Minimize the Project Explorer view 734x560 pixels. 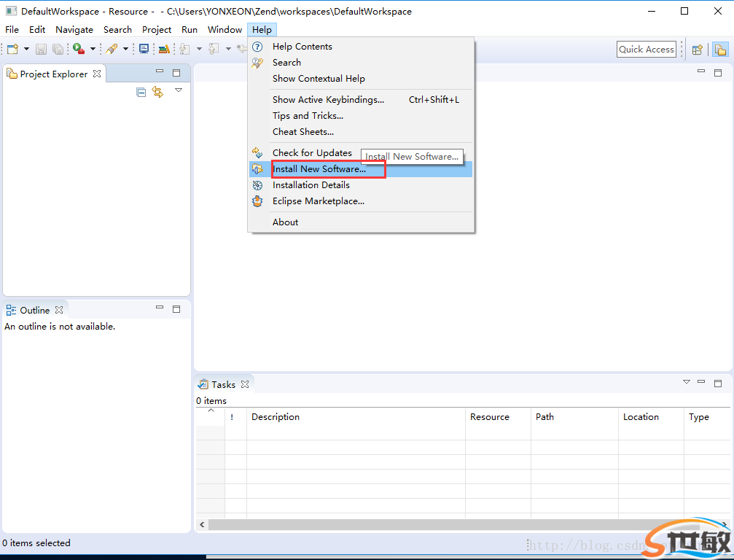(x=160, y=71)
